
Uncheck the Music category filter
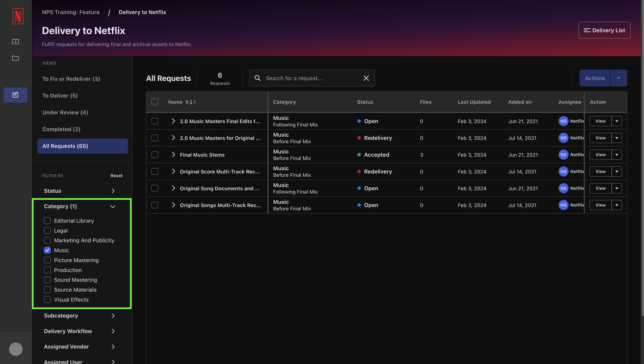[x=47, y=250]
